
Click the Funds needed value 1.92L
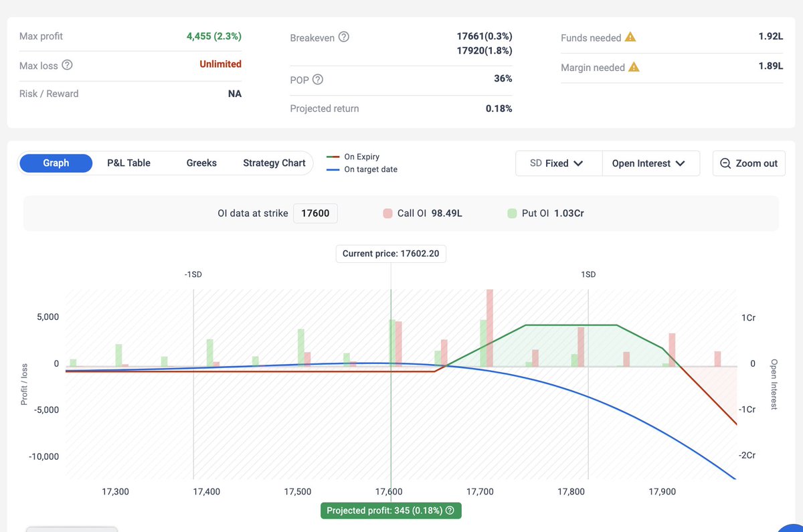[x=771, y=37]
